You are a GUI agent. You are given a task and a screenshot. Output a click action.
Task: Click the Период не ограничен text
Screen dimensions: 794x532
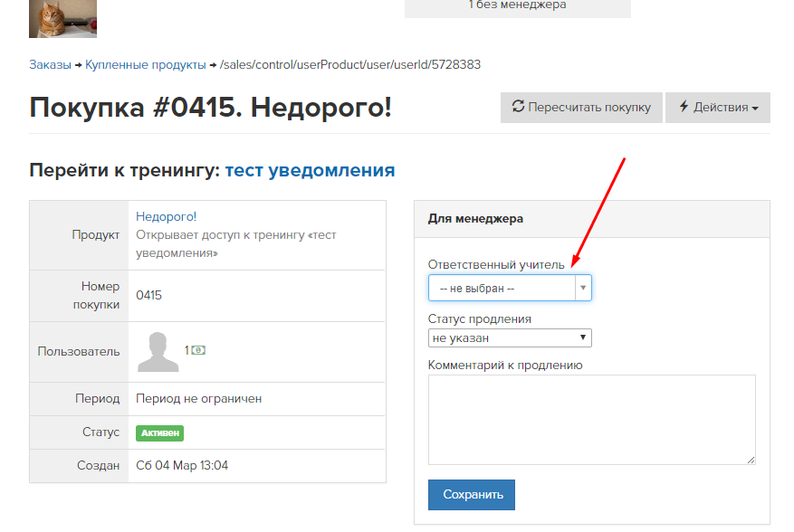pyautogui.click(x=199, y=399)
